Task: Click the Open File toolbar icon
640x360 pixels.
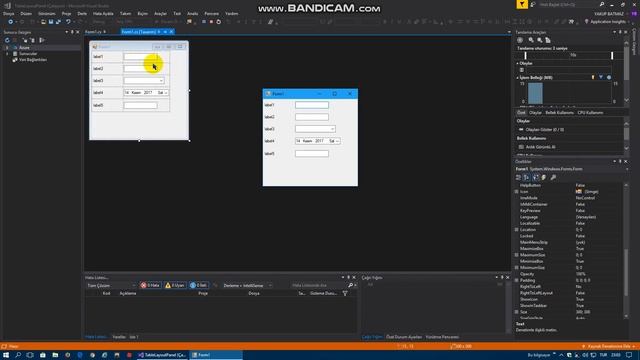Action: [x=43, y=22]
